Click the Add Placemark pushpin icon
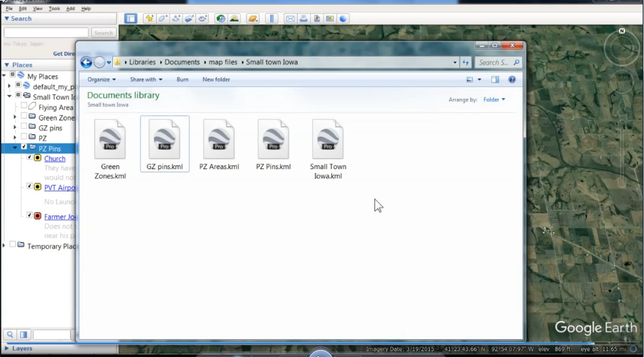Image resolution: width=644 pixels, height=357 pixels. [149, 18]
